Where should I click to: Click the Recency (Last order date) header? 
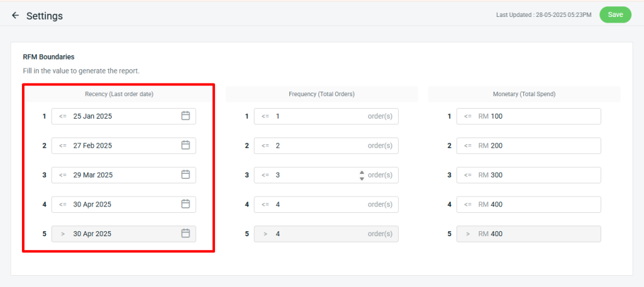[119, 94]
